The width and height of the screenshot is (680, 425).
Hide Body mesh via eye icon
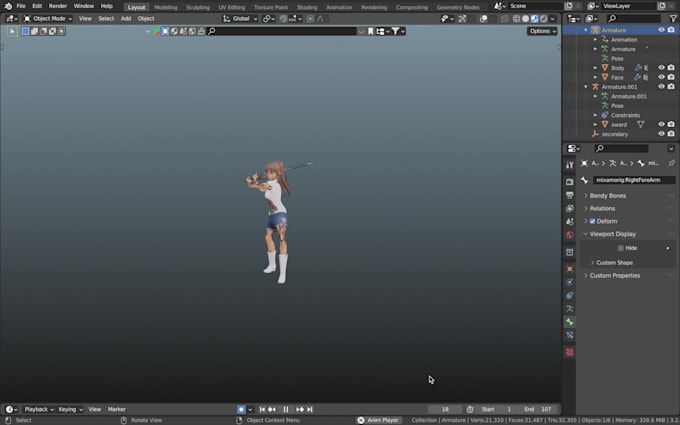coord(661,68)
